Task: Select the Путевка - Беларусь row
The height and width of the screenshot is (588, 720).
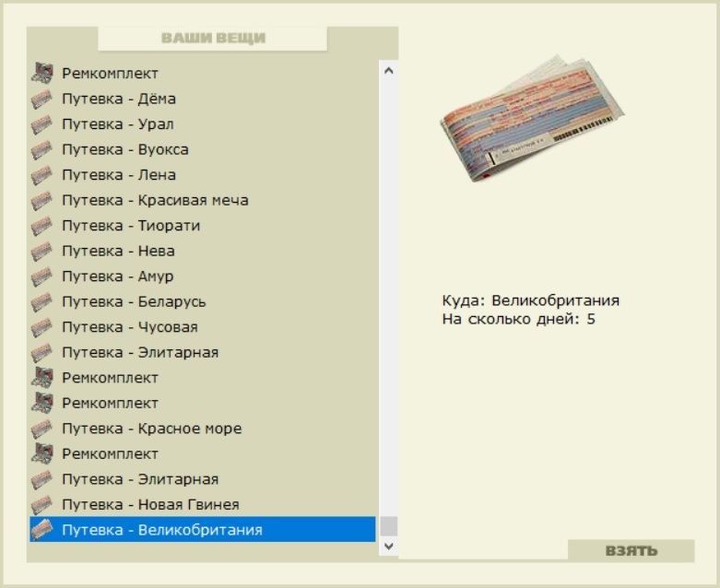Action: (x=203, y=301)
